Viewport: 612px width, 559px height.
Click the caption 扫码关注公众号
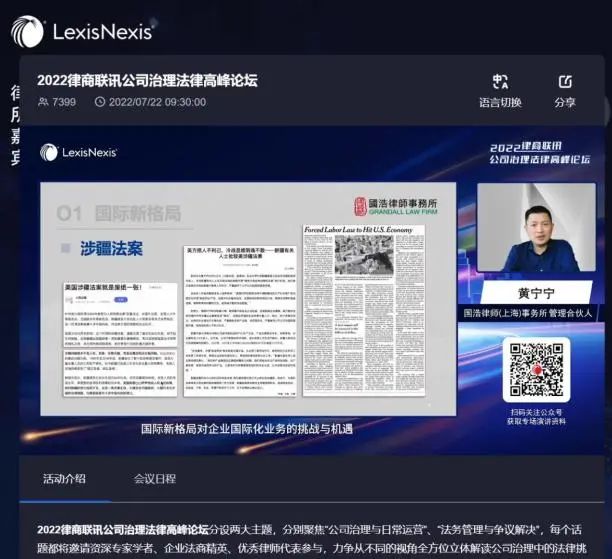536,412
